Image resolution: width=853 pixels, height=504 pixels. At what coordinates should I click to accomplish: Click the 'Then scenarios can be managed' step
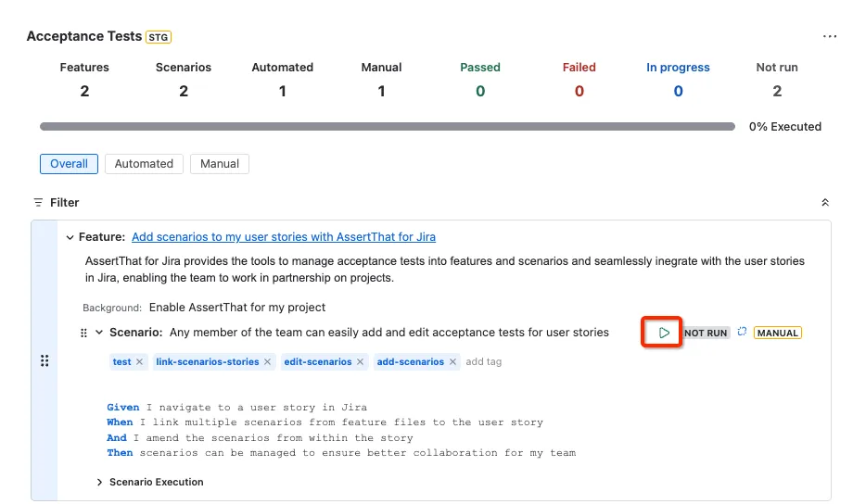coord(341,453)
